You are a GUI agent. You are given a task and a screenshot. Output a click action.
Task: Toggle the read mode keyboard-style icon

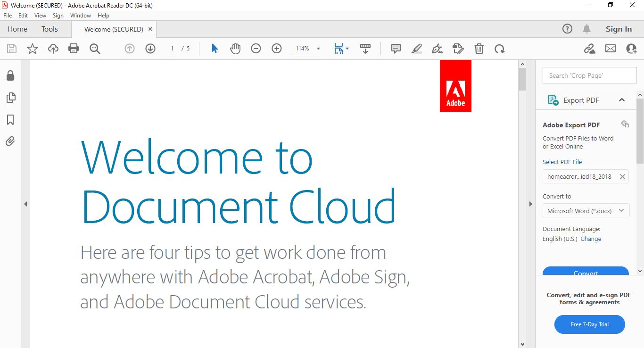tap(365, 49)
